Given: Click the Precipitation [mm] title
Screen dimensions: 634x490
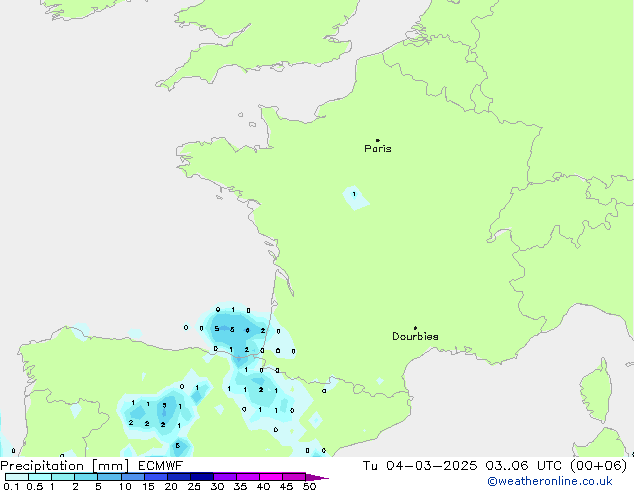Looking at the screenshot, I should coord(64,466).
